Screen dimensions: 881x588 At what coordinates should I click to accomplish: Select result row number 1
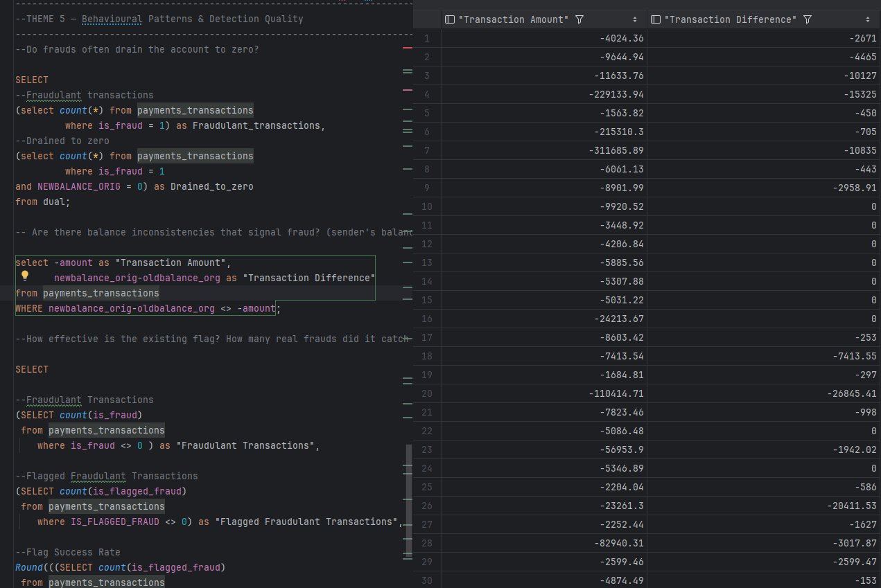[x=427, y=39]
